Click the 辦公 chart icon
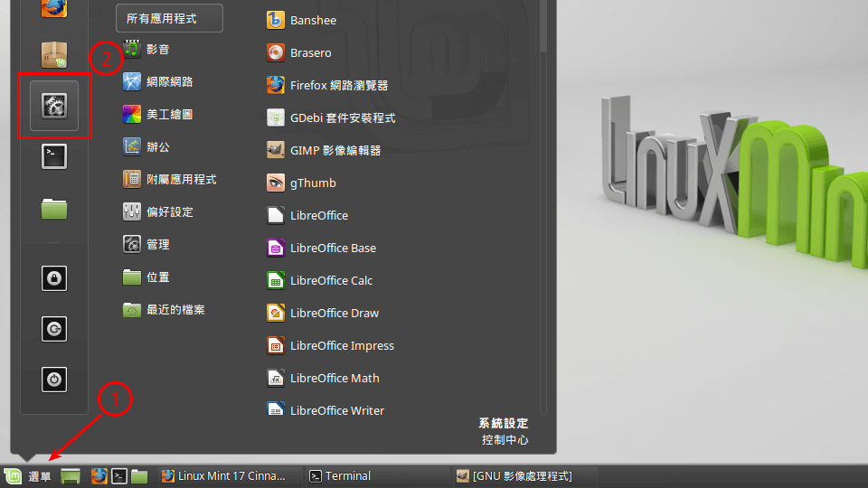Viewport: 868px width, 488px height. click(132, 146)
